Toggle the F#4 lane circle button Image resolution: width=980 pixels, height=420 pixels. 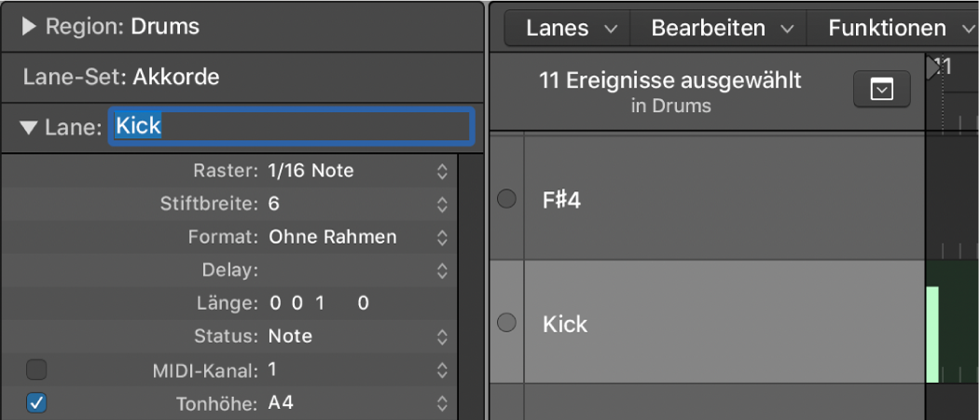coord(506,199)
